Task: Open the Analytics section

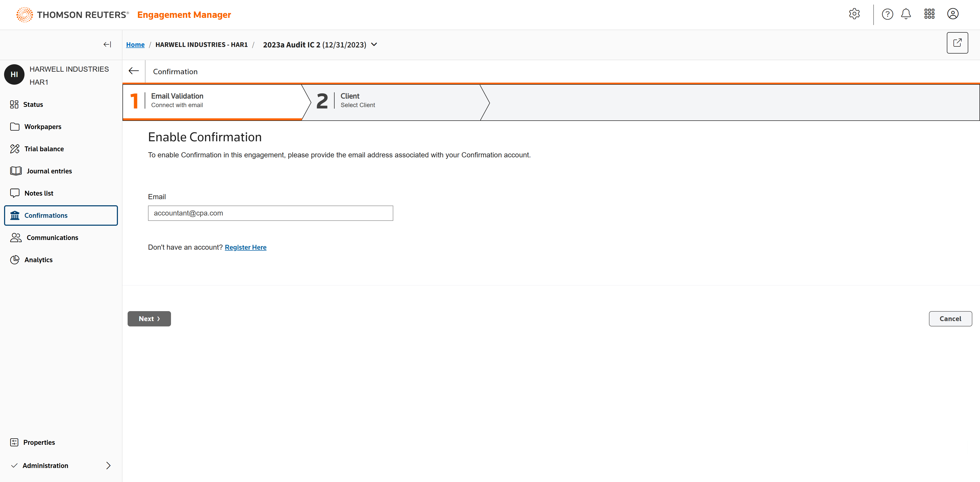Action: 39,260
